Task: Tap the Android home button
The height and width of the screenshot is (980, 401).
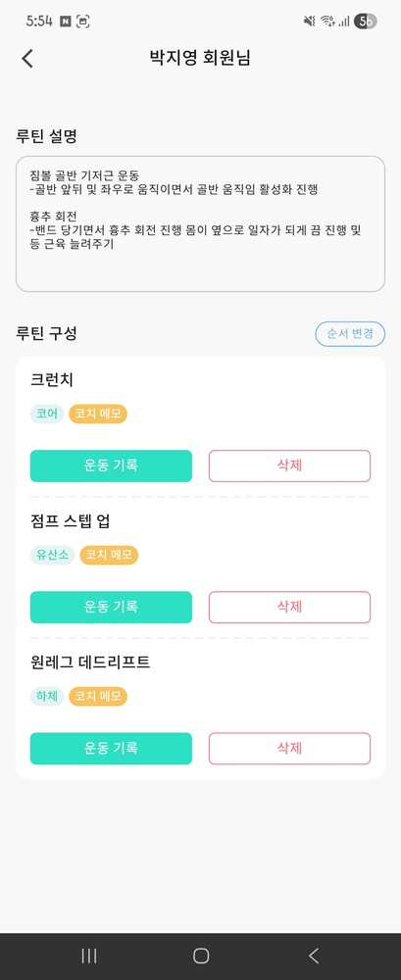Action: 201,955
